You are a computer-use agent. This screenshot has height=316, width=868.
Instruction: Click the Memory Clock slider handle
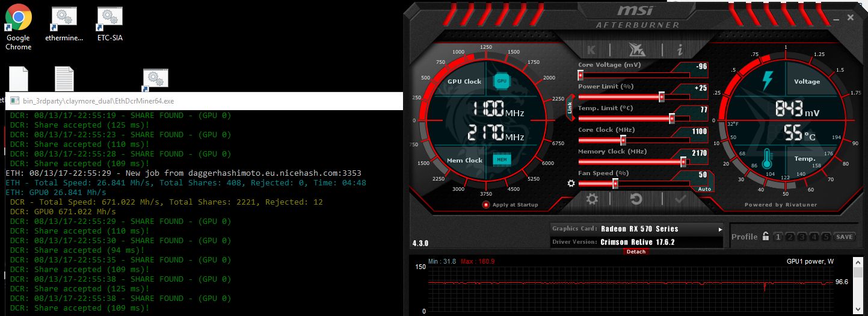point(683,162)
